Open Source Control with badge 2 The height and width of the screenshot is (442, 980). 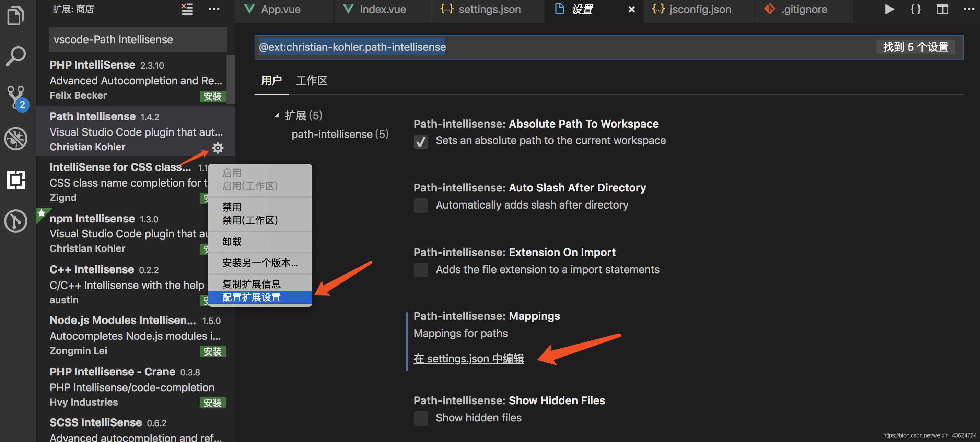click(x=17, y=98)
